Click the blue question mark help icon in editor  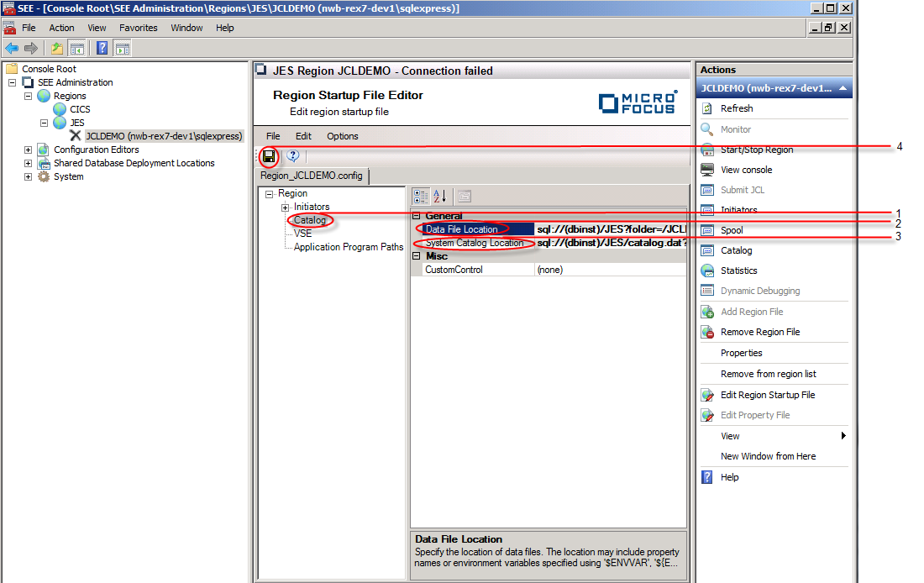click(x=293, y=155)
